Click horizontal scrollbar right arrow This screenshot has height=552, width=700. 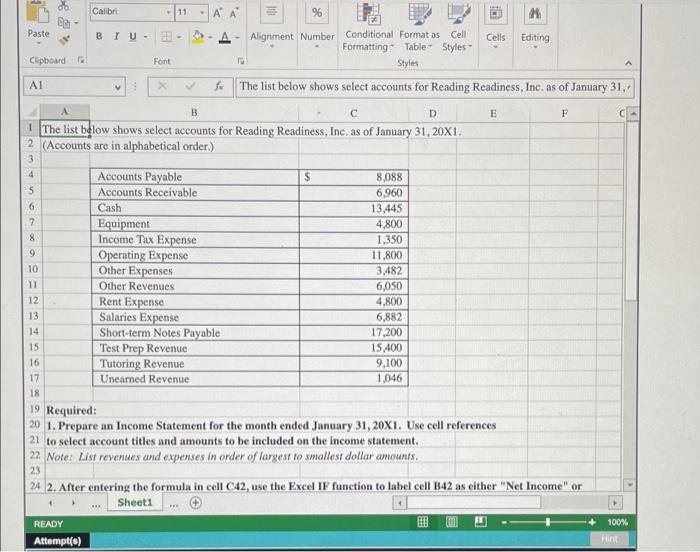click(x=615, y=503)
